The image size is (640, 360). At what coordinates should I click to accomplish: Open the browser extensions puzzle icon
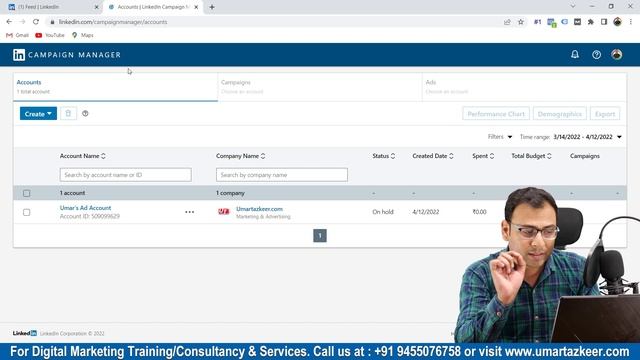click(591, 22)
